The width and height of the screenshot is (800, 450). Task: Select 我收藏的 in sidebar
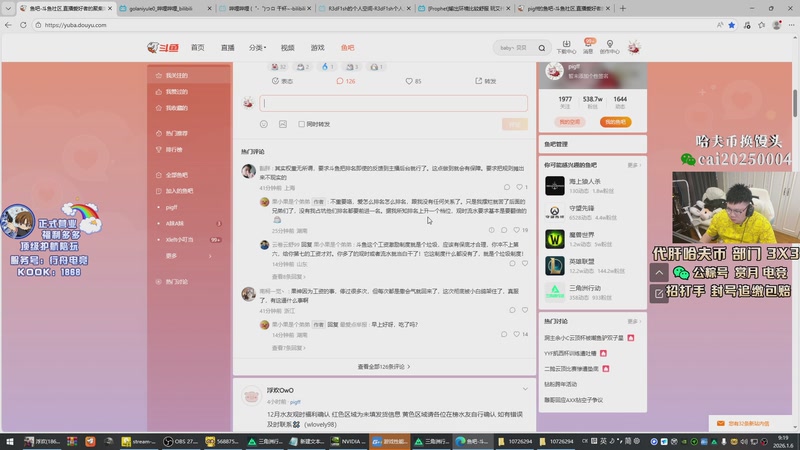click(189, 108)
